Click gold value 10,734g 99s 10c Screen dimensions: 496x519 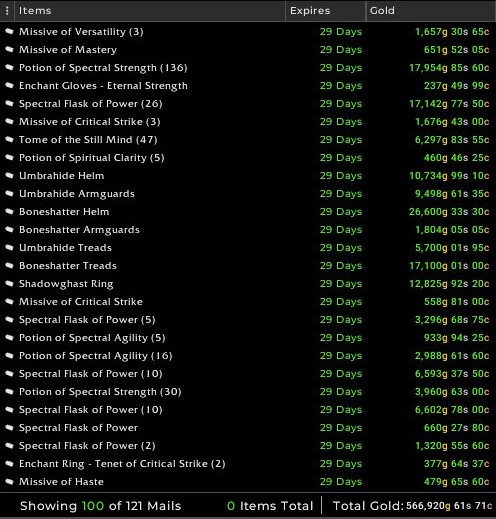coord(449,175)
